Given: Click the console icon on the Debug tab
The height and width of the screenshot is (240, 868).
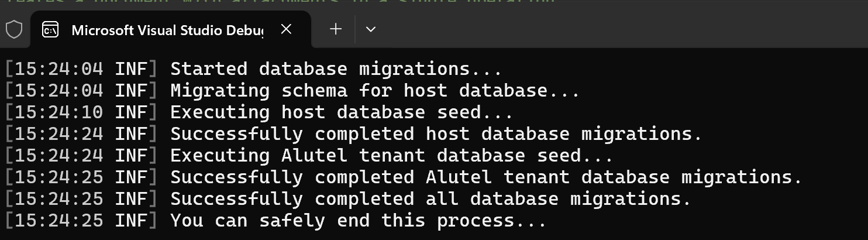Looking at the screenshot, I should [50, 30].
